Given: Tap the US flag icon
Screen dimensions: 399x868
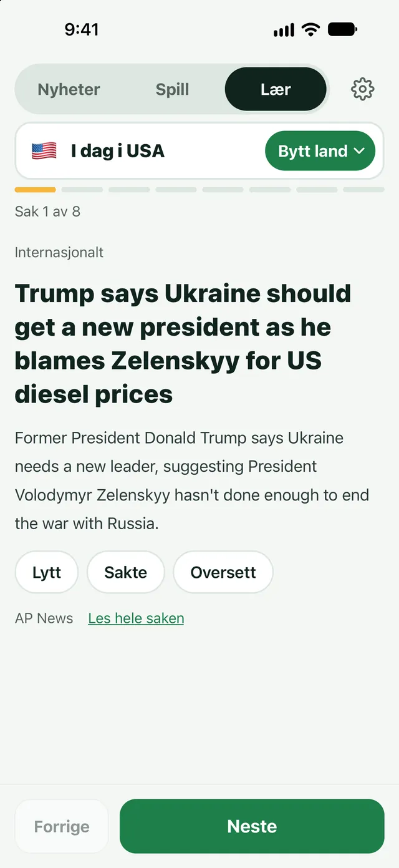Looking at the screenshot, I should (44, 151).
